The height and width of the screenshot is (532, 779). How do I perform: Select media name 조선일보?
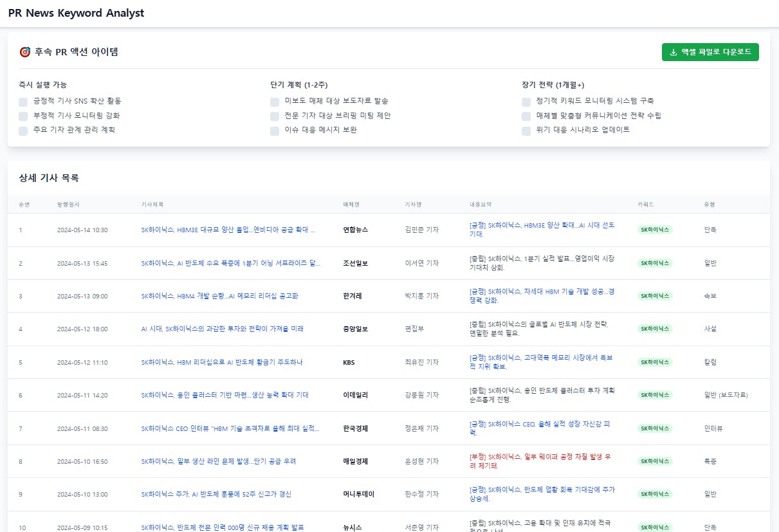point(356,263)
